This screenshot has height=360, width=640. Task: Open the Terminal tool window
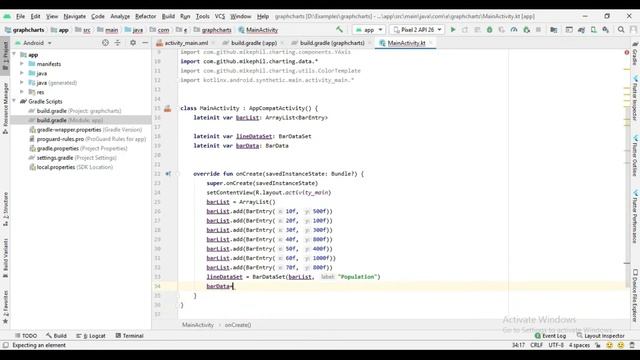coord(129,336)
